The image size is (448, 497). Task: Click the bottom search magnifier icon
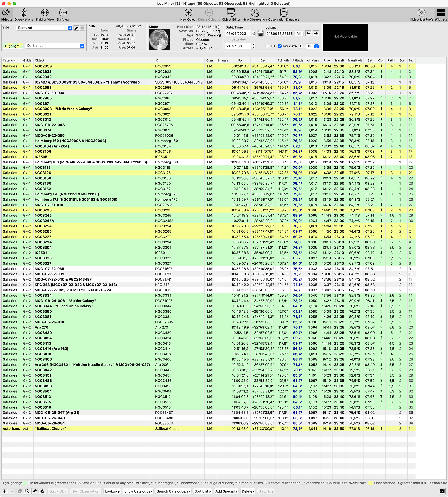coord(27,491)
